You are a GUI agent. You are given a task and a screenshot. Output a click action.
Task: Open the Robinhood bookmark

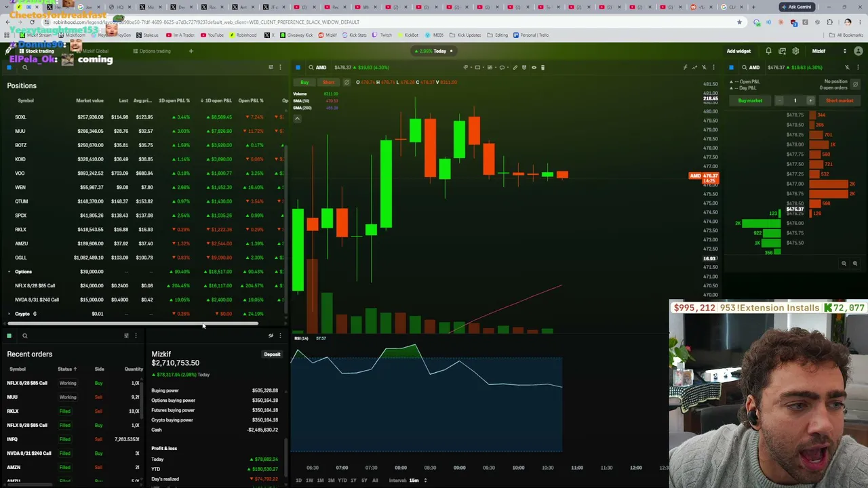pyautogui.click(x=243, y=35)
